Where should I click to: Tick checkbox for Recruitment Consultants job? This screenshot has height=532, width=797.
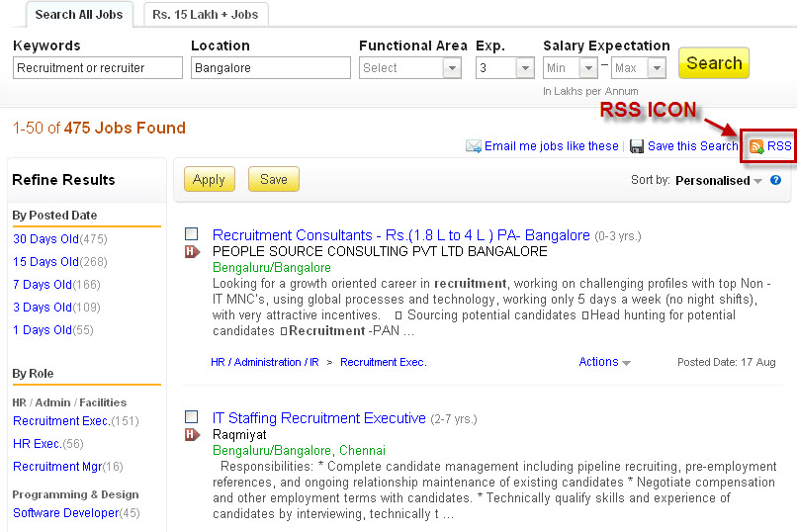point(192,233)
